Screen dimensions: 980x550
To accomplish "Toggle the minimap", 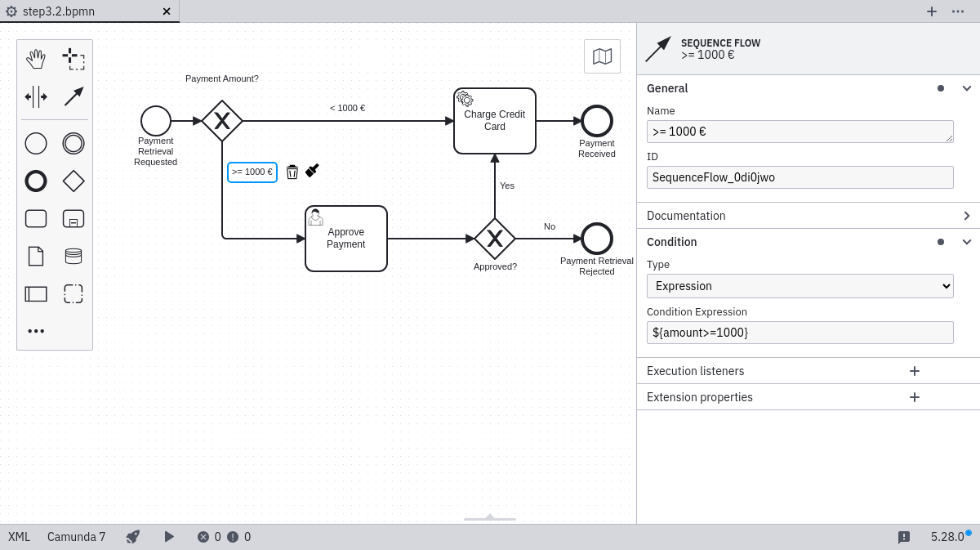I will coord(602,56).
